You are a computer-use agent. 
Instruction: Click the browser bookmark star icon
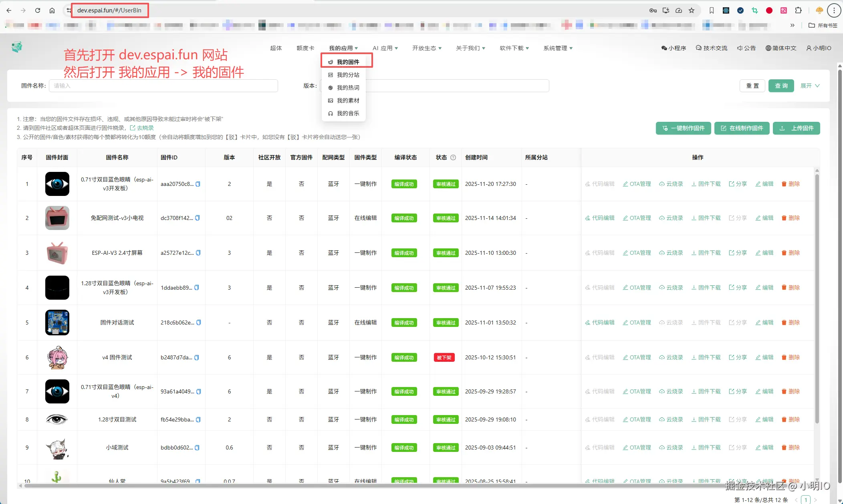click(x=692, y=10)
